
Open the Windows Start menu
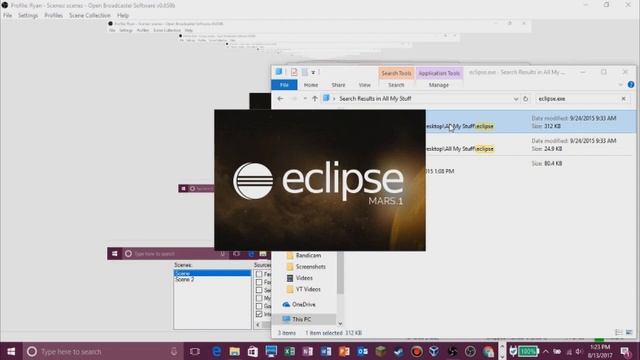coord(11,351)
